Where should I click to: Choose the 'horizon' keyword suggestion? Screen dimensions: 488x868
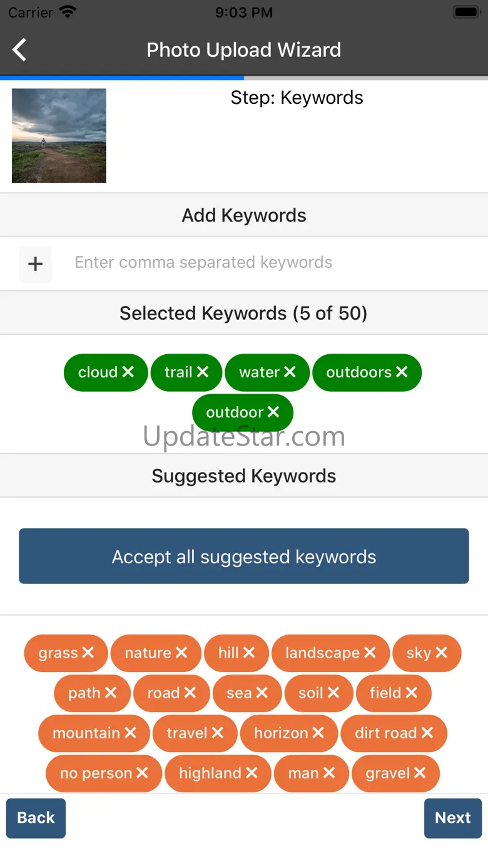(x=280, y=733)
